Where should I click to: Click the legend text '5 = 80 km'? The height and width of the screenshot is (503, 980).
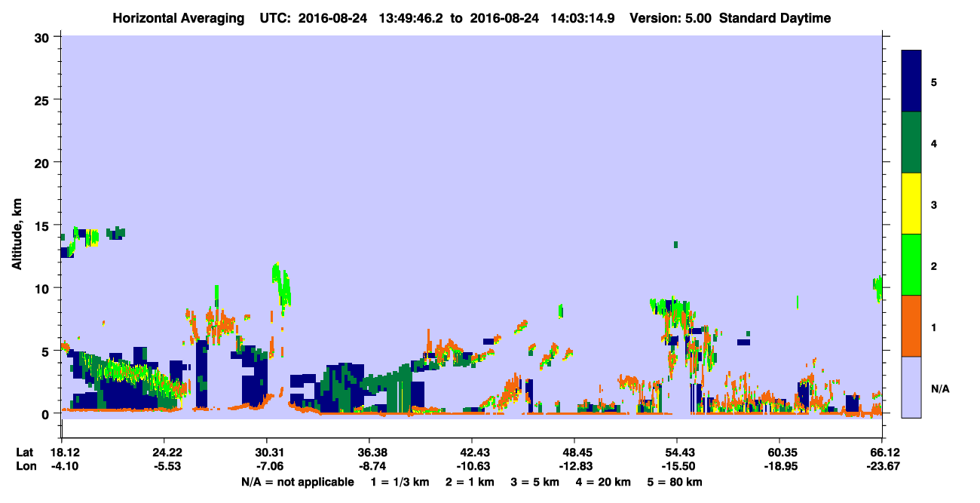click(674, 482)
